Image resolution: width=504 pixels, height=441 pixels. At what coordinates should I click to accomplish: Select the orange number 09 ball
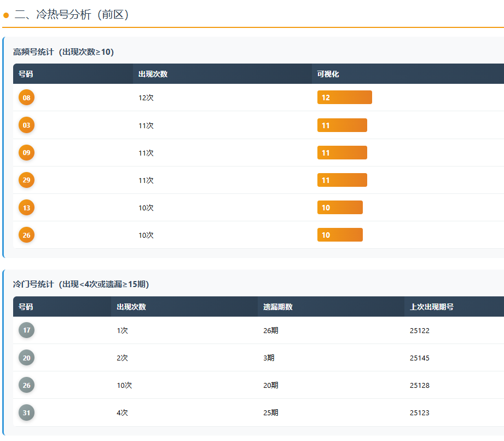pos(26,152)
